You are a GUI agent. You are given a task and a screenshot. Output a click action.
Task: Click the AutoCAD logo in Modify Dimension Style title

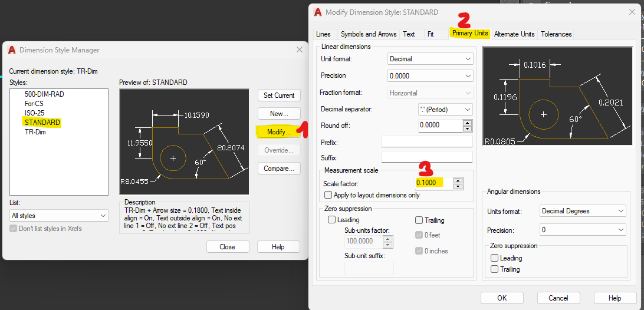tap(317, 12)
